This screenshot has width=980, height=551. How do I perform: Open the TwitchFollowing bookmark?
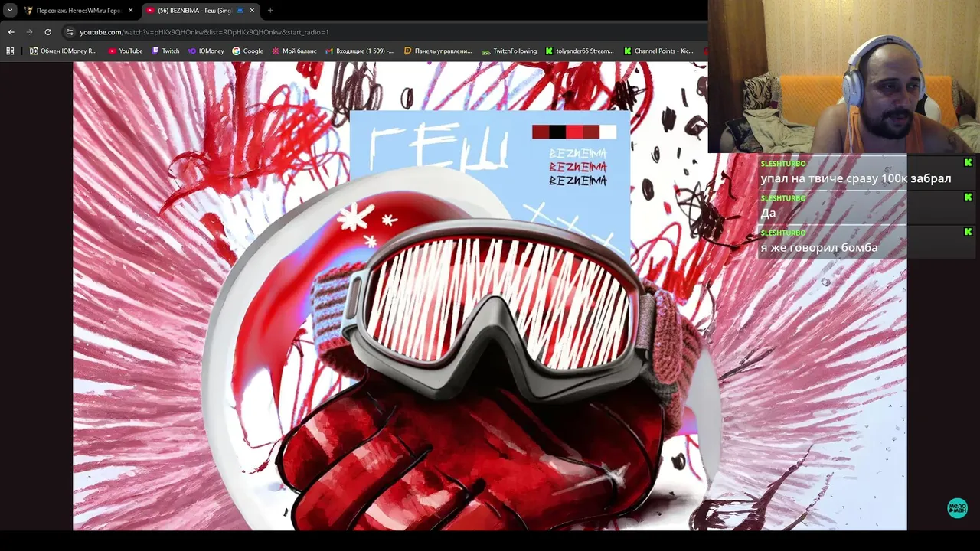(509, 51)
